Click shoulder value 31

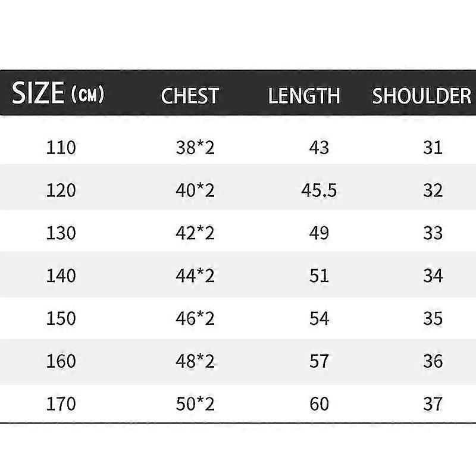tap(433, 148)
